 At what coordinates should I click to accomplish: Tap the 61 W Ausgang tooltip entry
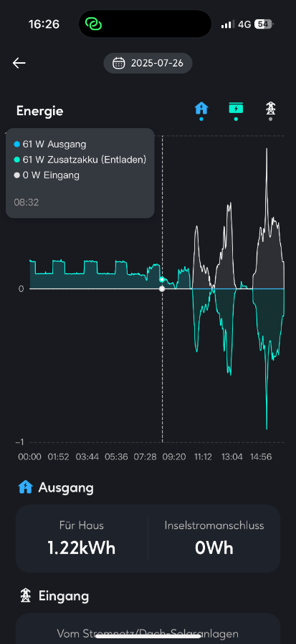tap(50, 144)
